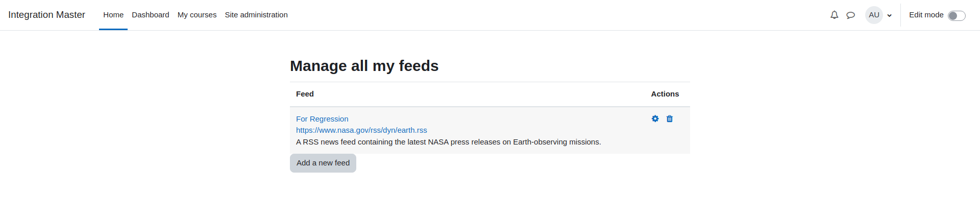Open the notifications bell
980x216 pixels.
click(x=834, y=15)
